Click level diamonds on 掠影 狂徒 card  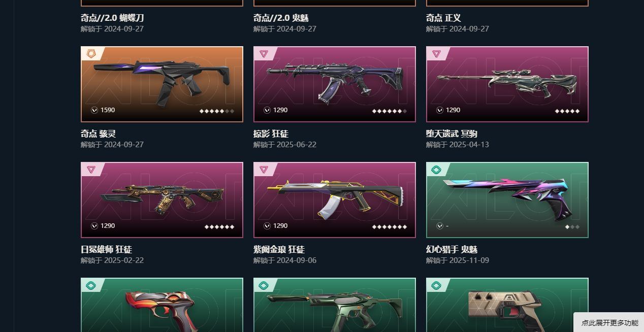point(390,111)
